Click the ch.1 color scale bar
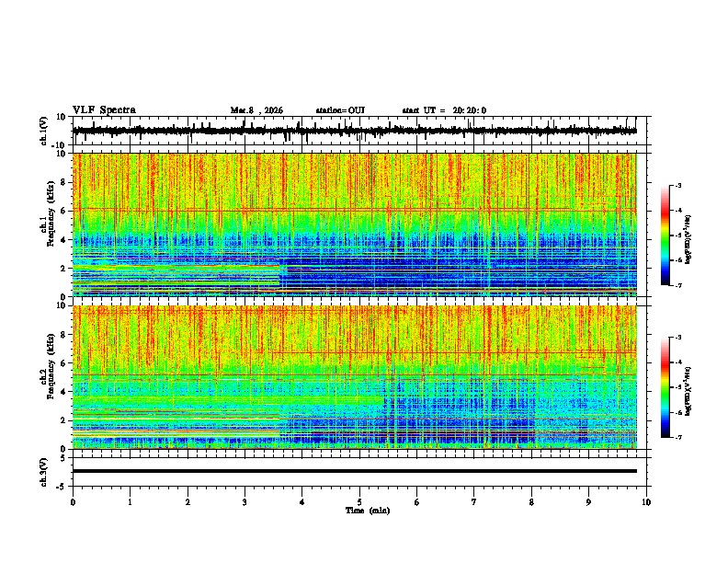Image resolution: width=728 pixels, height=563 pixels. [665, 236]
